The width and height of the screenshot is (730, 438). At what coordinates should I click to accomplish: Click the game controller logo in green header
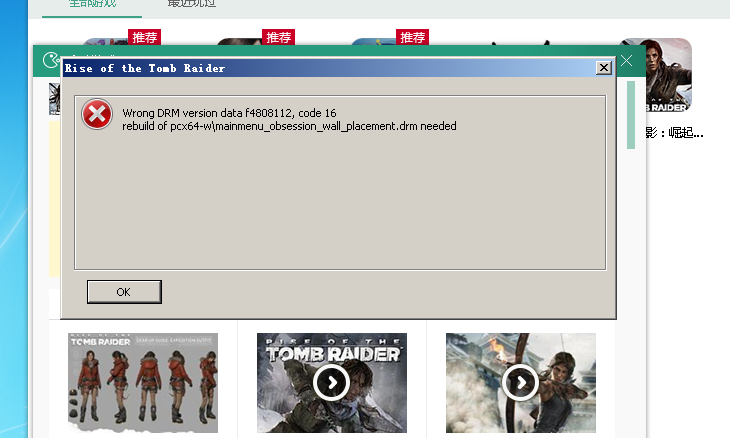pos(50,61)
